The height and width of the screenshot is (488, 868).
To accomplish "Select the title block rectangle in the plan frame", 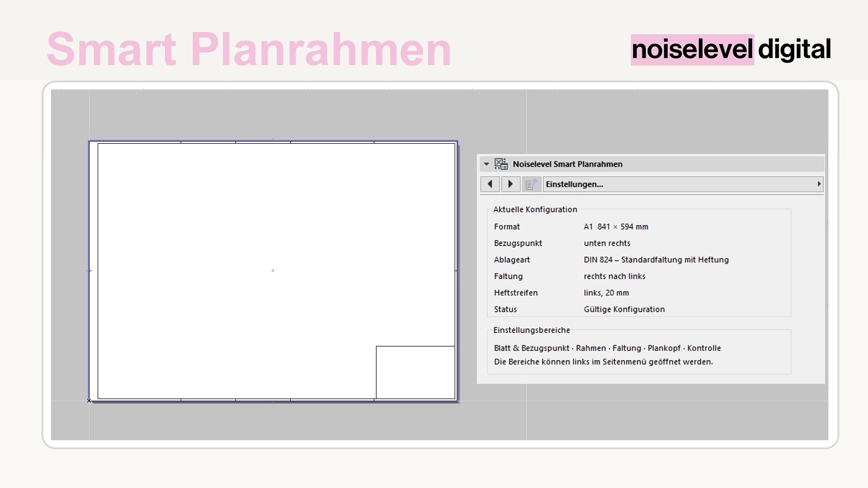I will (x=416, y=373).
